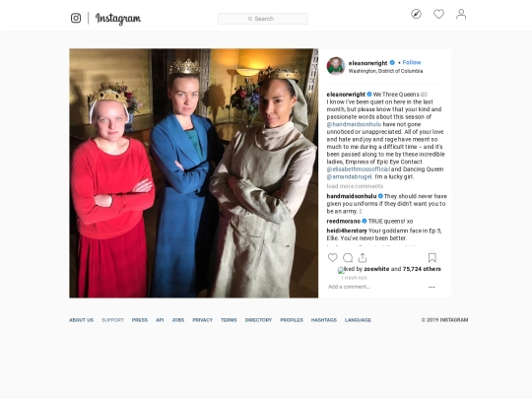Click the Instagram camera logo icon

[76, 18]
